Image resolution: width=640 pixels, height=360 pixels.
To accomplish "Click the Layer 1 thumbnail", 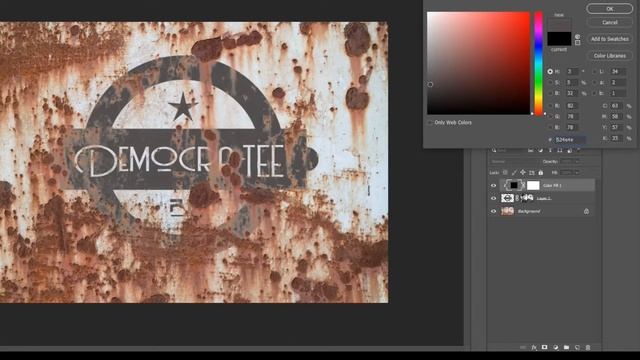I will coord(507,198).
